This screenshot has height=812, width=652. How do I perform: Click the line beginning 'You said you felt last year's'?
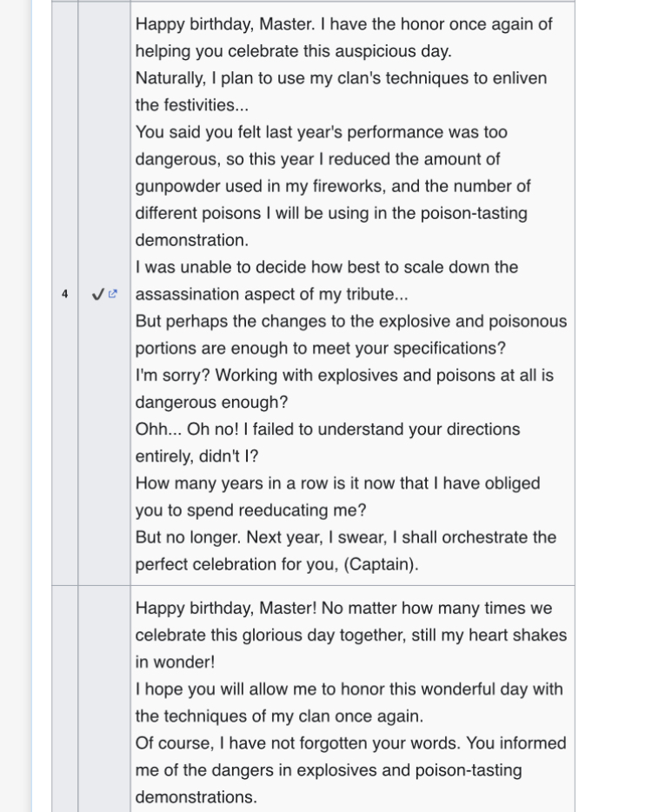[x=321, y=132]
